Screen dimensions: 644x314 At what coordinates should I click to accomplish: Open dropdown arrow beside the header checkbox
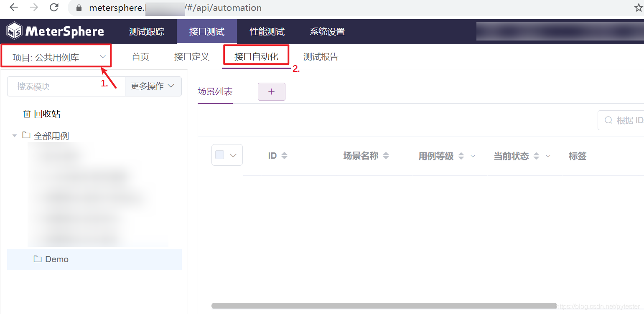[x=234, y=155]
